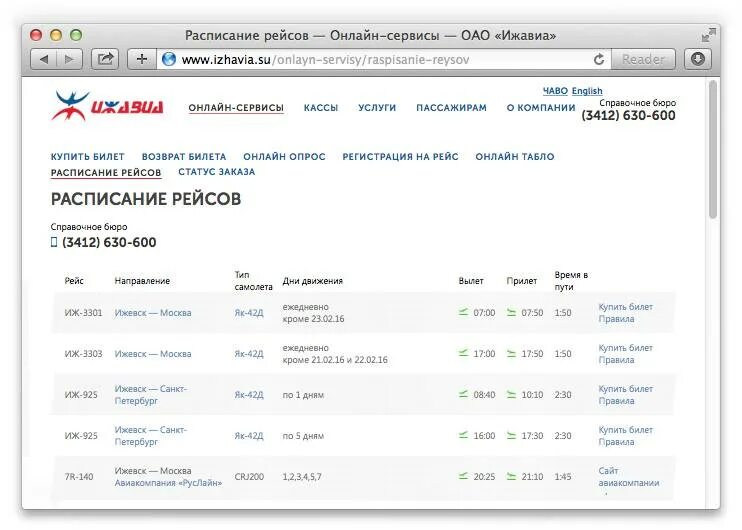Open УСЛУГИ menu item
This screenshot has height=530, width=742.
[377, 108]
